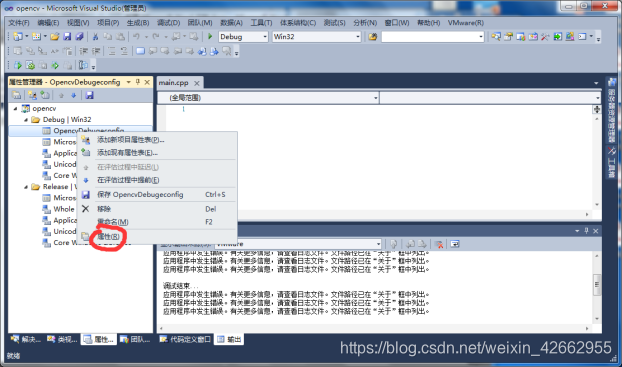Switch to the 输出 bottom tab
622x367 pixels.
click(229, 339)
